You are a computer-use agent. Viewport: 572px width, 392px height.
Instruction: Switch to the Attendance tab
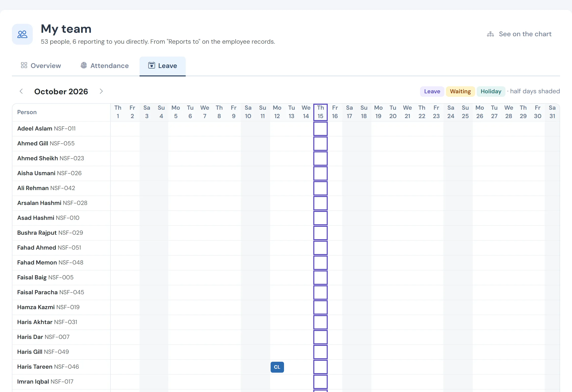[105, 66]
